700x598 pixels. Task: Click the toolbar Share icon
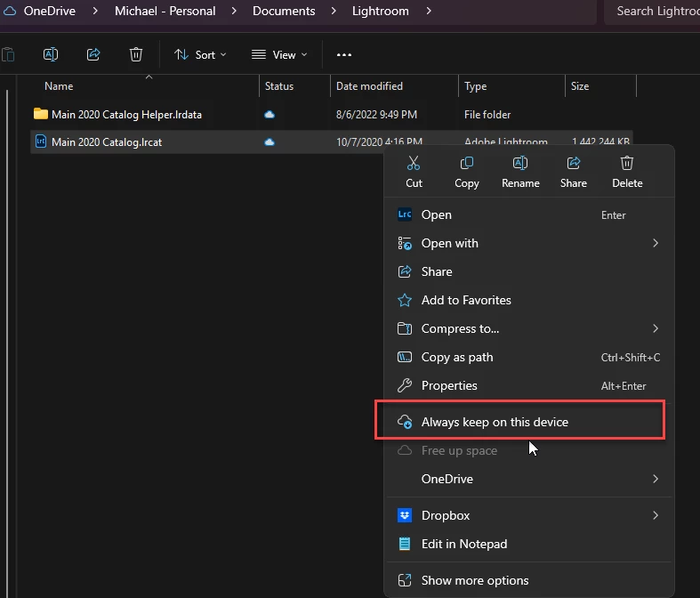coord(93,54)
